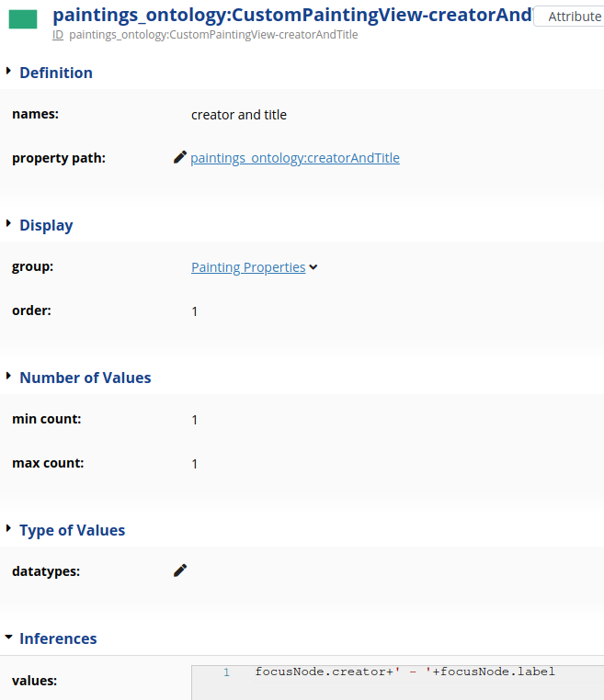Follow the paintings_ontology:creatorAndTitle property path link
604x700 pixels.
[295, 158]
